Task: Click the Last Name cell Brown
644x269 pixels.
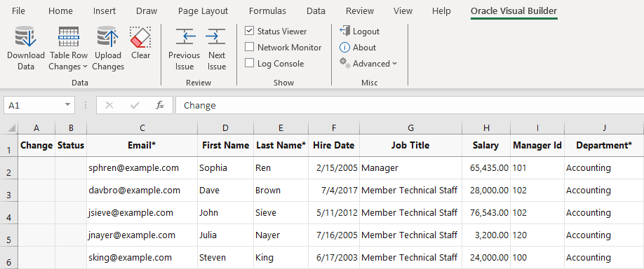Action: (x=281, y=191)
